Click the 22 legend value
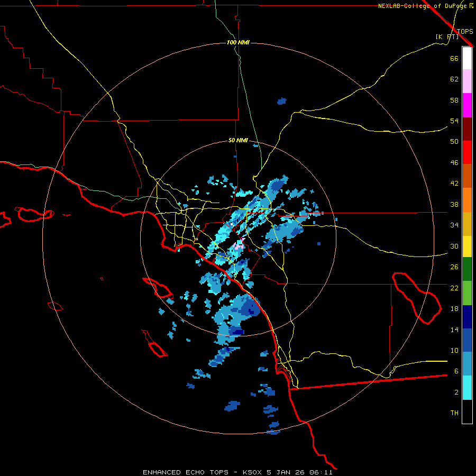Screen dimensions: 476x476 tap(454, 288)
